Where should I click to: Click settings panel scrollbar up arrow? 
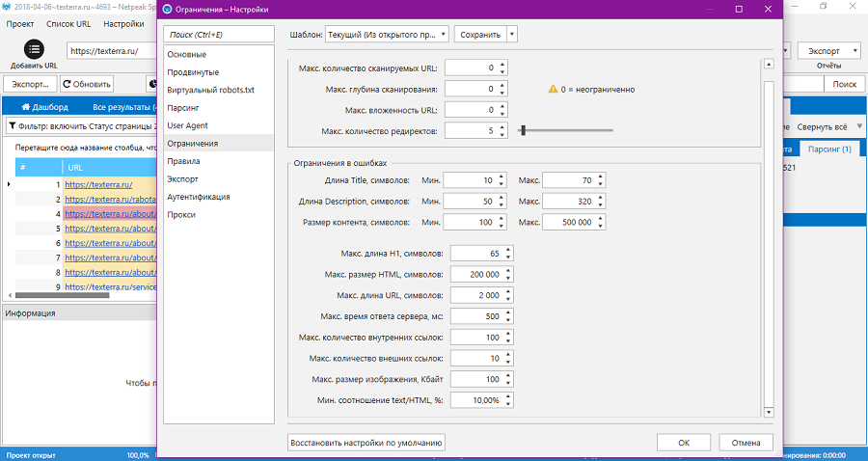[769, 65]
